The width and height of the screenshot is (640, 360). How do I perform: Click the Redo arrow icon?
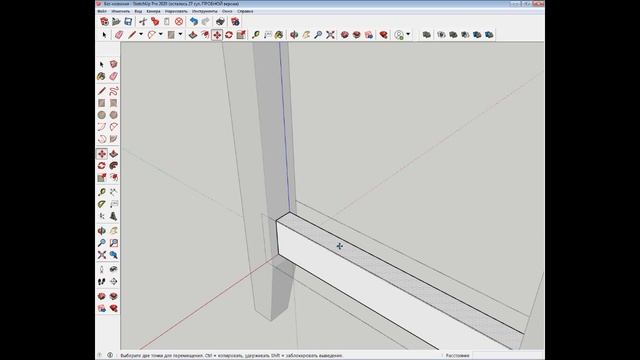[x=206, y=22]
